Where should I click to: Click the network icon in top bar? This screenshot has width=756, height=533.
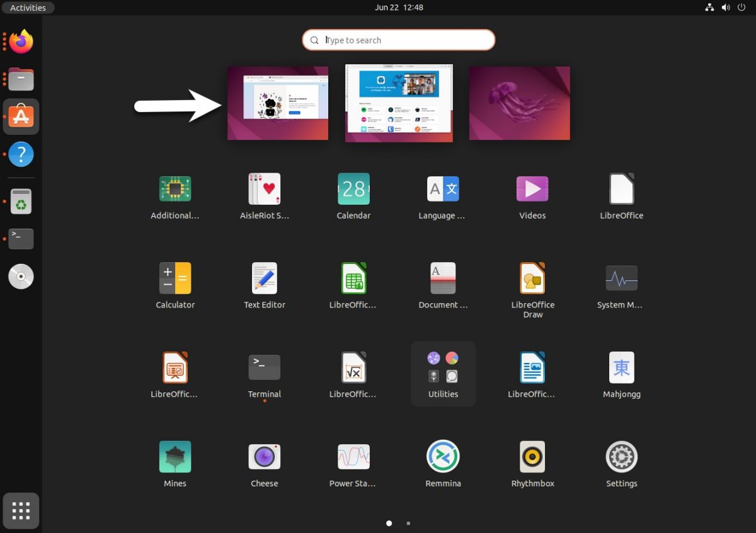709,8
